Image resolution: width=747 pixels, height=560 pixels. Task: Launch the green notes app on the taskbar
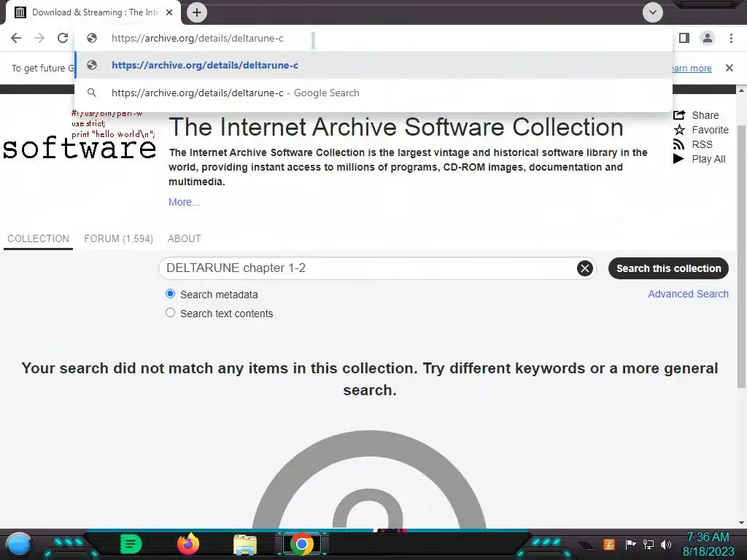pos(131,544)
